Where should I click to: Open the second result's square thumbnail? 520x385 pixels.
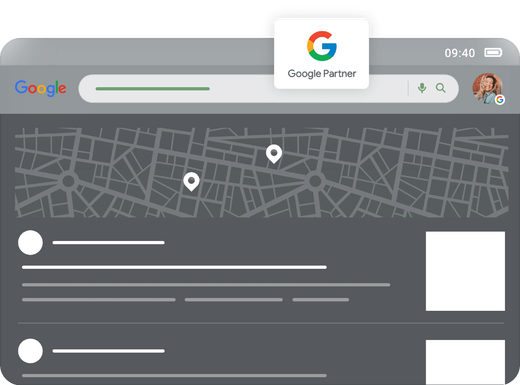pyautogui.click(x=465, y=362)
